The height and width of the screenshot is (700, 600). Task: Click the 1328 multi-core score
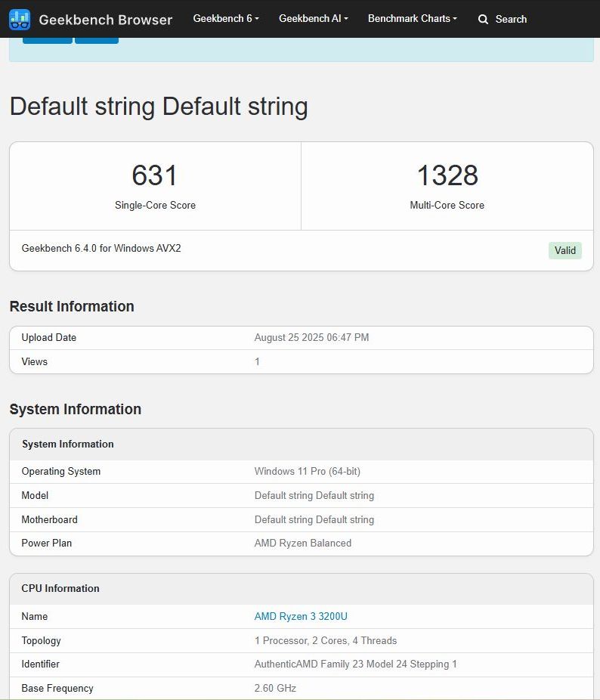click(447, 175)
